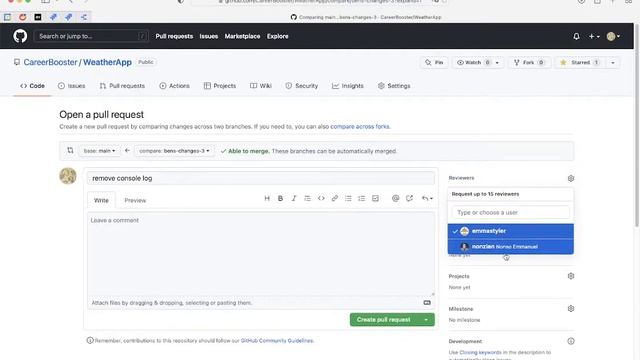Screen dimensions: 640x360
Task: Toggle reviewer emmastyler
Action: tap(511, 231)
